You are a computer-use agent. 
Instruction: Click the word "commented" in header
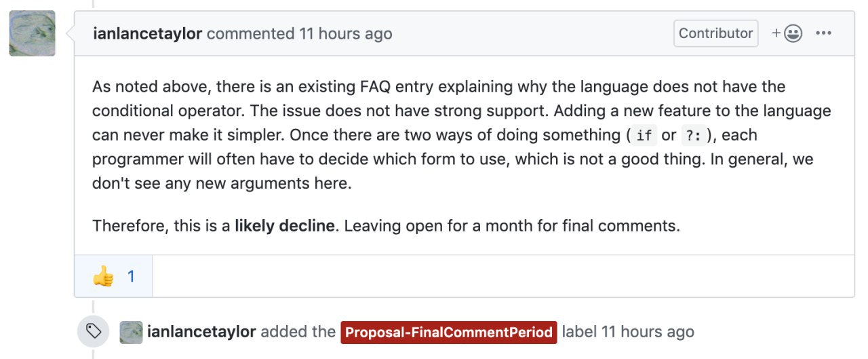[x=250, y=34]
